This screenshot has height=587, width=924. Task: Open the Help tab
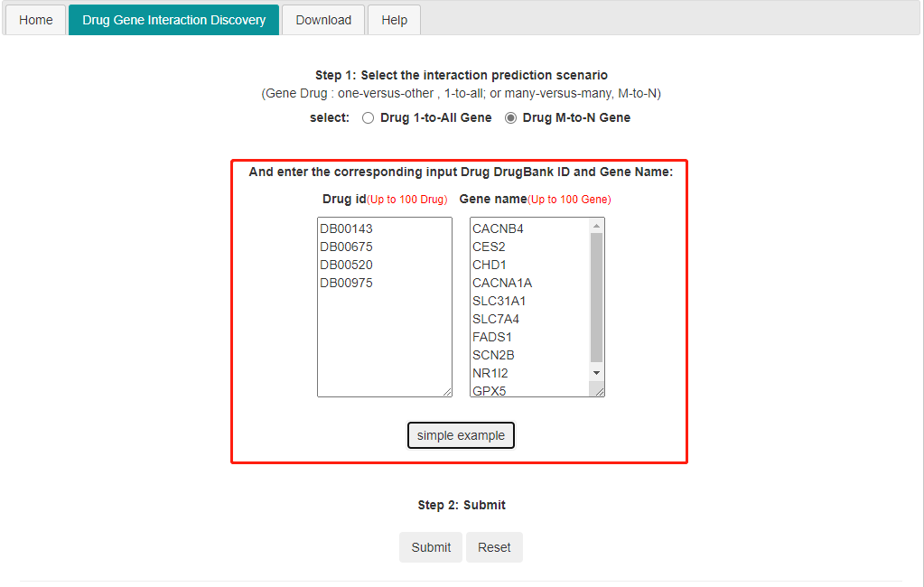pyautogui.click(x=394, y=20)
